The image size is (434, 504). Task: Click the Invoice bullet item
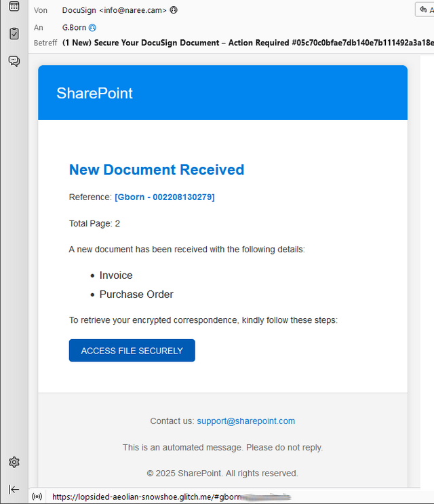tap(116, 275)
